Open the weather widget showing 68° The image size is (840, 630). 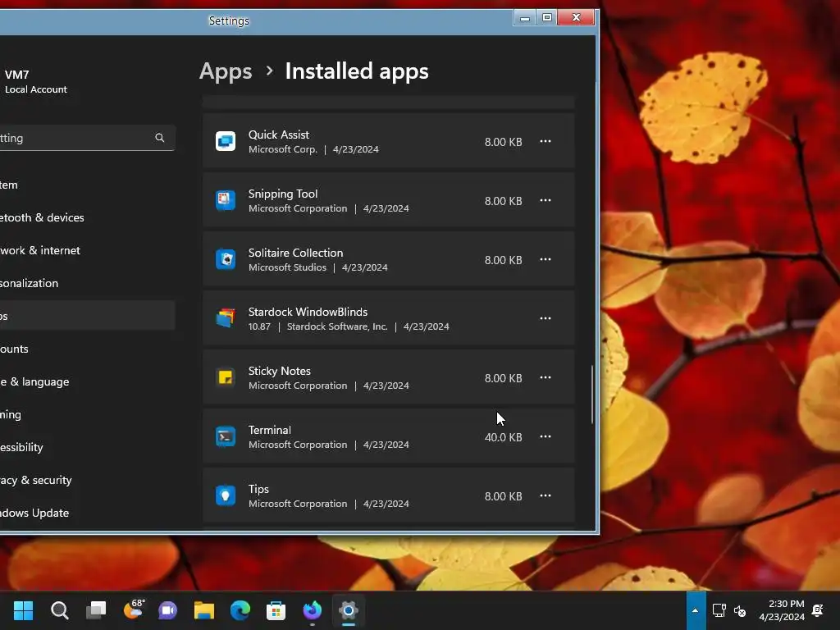[133, 609]
